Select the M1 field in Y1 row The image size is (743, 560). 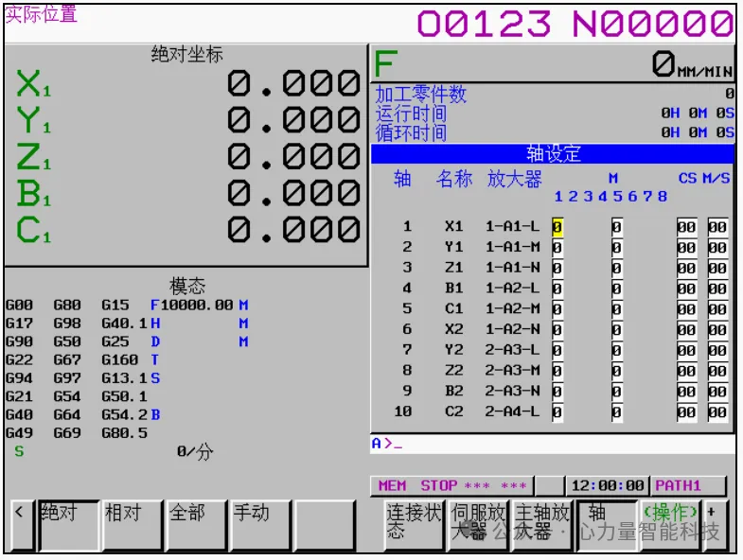tap(557, 247)
